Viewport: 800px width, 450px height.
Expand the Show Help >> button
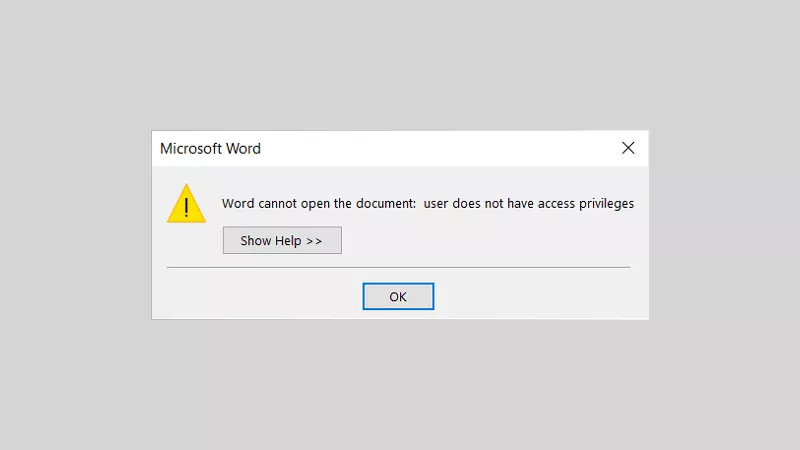click(282, 240)
